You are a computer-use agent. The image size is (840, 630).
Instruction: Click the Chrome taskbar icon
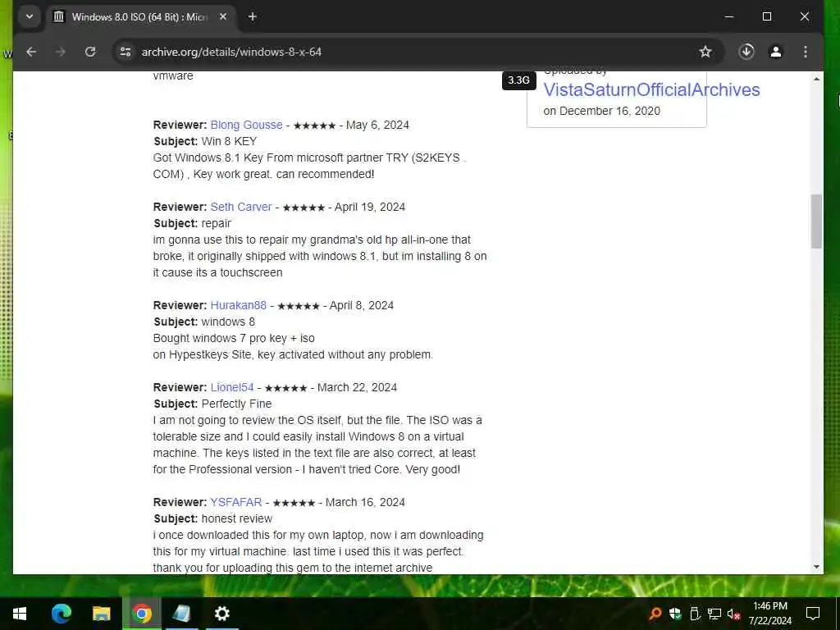(x=141, y=614)
